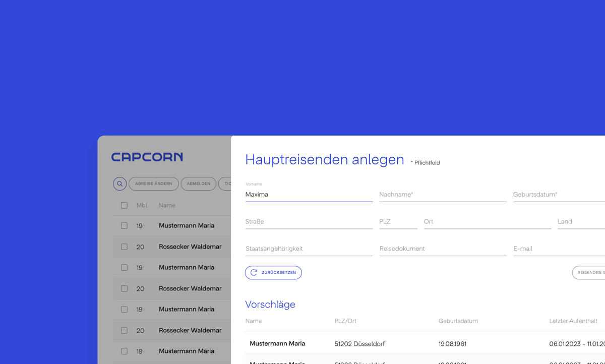
Task: Click the Ort input field
Action: click(487, 222)
